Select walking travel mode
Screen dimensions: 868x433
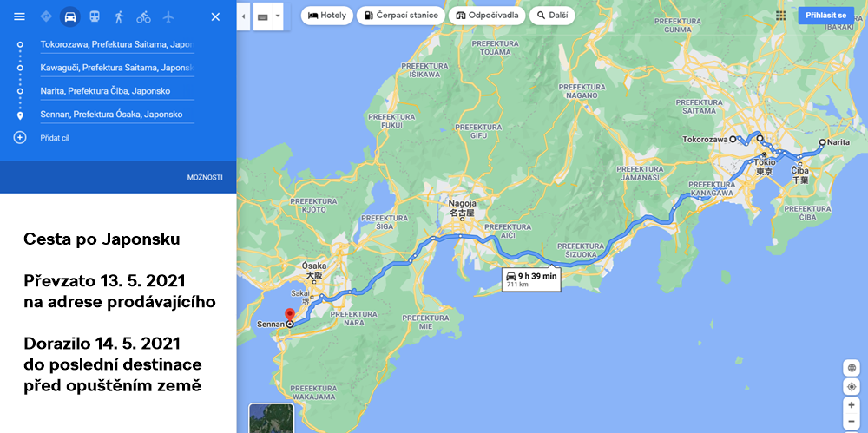(119, 16)
